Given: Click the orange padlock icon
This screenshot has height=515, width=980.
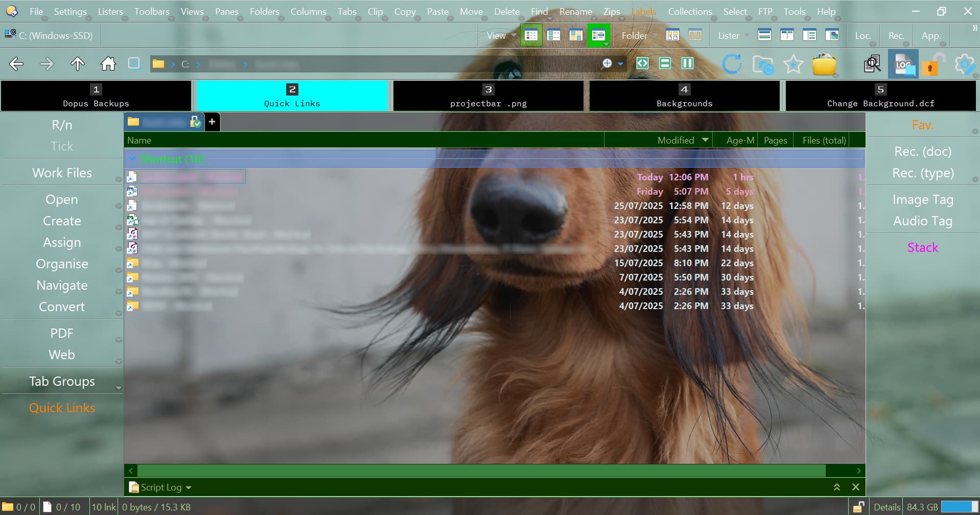Looking at the screenshot, I should point(934,64).
